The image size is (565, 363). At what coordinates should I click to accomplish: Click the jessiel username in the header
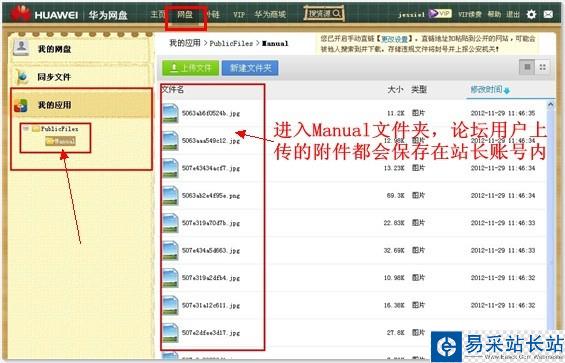tap(411, 14)
